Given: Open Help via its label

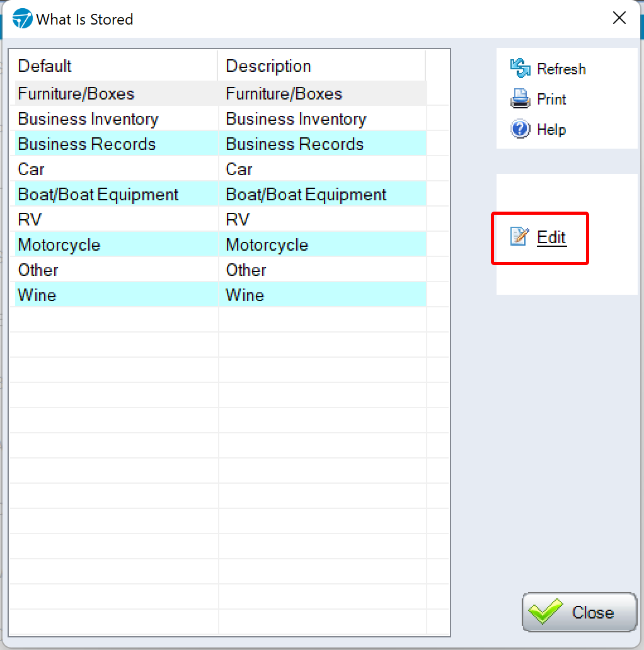Looking at the screenshot, I should (551, 129).
